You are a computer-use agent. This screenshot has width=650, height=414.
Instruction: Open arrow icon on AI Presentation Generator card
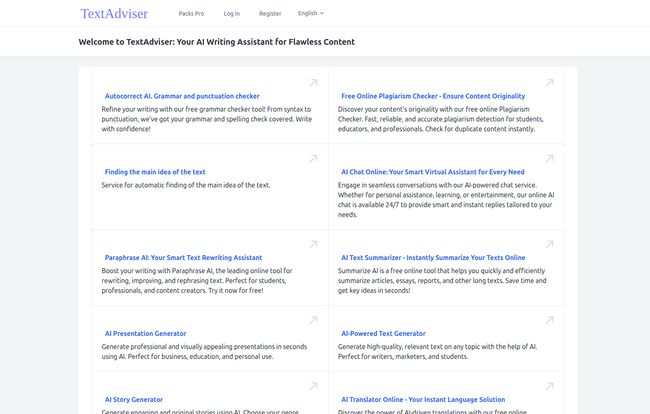point(313,320)
